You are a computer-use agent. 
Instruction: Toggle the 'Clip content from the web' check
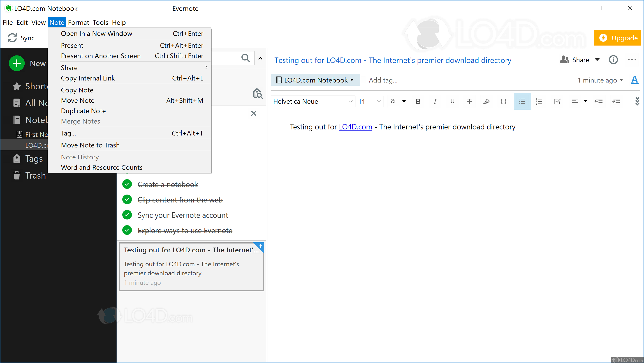(x=127, y=200)
